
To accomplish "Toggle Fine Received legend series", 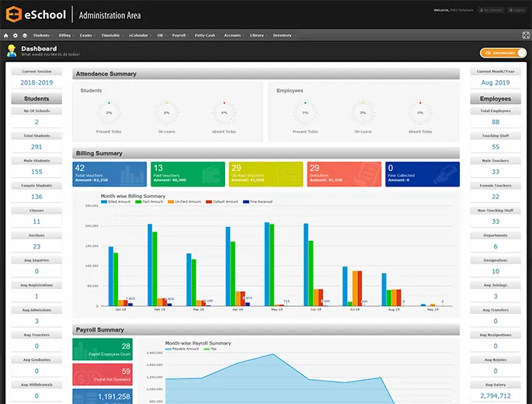I will click(x=258, y=202).
